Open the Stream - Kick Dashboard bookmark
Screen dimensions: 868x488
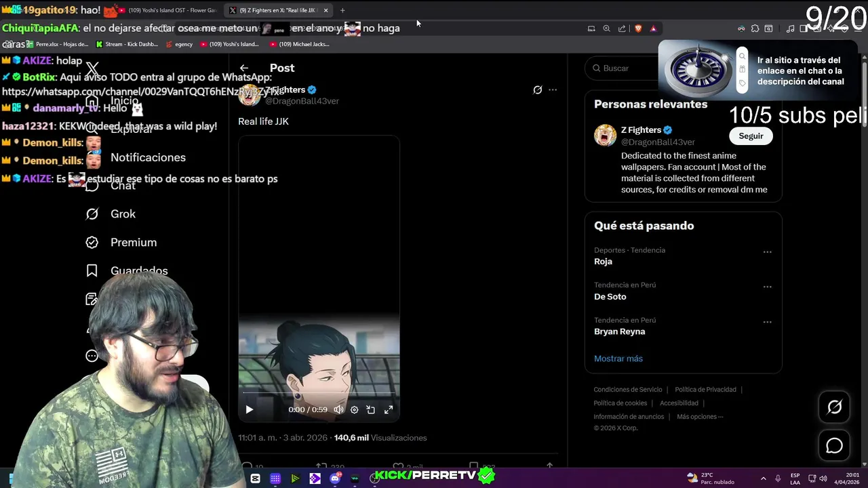pyautogui.click(x=127, y=44)
